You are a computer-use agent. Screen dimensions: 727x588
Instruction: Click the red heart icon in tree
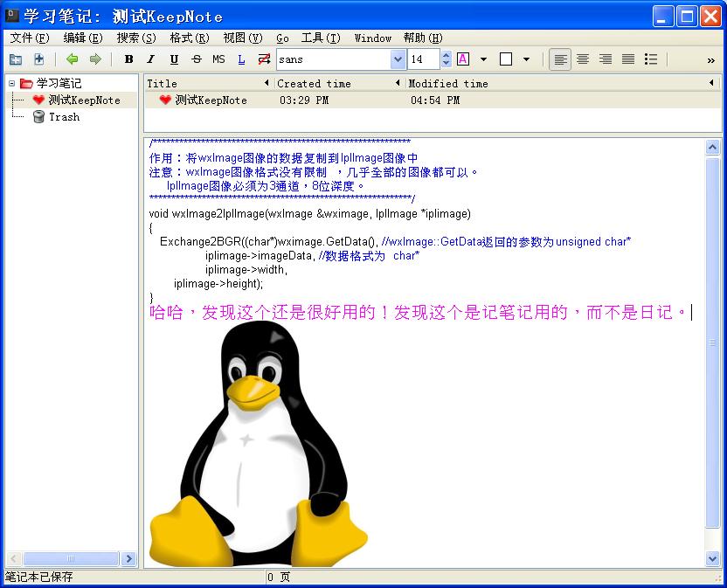click(x=38, y=100)
